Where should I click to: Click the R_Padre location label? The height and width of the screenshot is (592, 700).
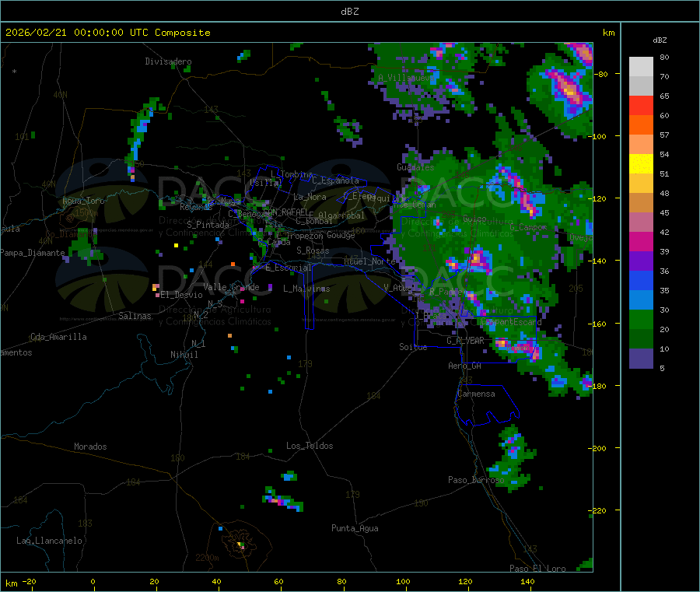pos(446,292)
